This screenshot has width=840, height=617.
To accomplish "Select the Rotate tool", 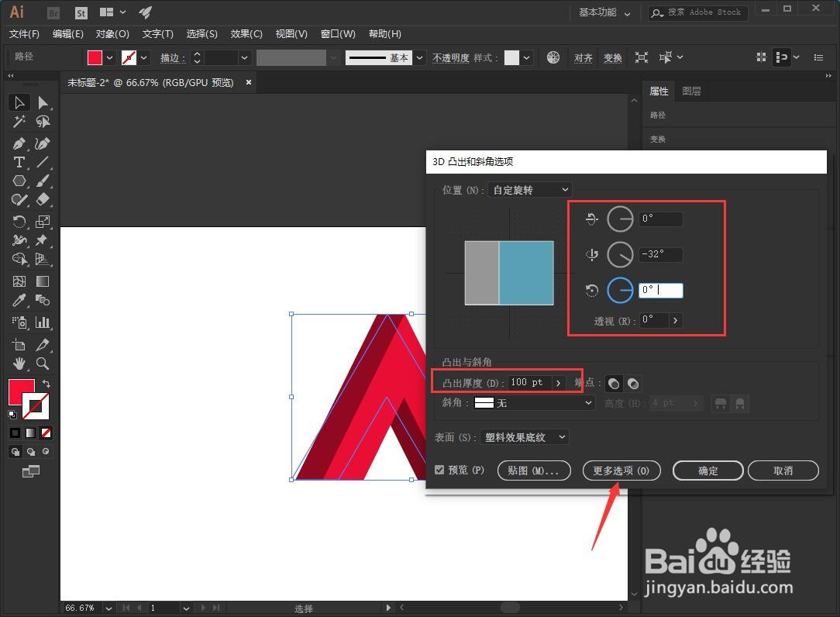I will pyautogui.click(x=19, y=222).
